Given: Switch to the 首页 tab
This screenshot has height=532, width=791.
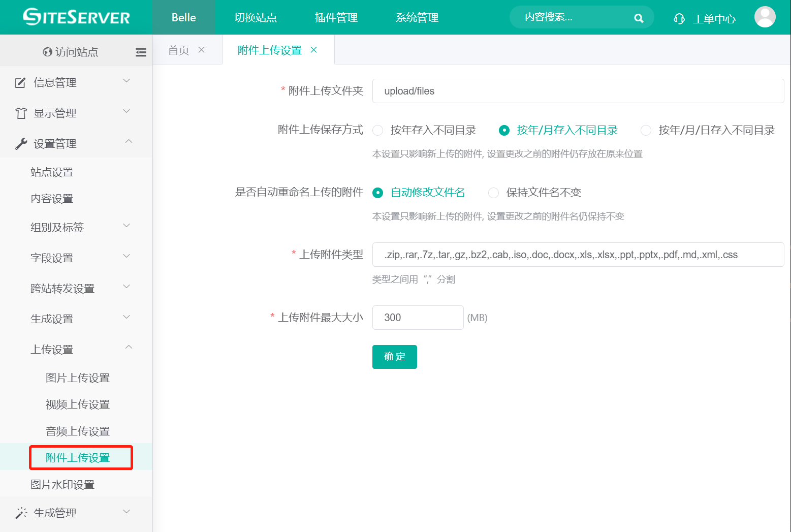Looking at the screenshot, I should [x=178, y=49].
